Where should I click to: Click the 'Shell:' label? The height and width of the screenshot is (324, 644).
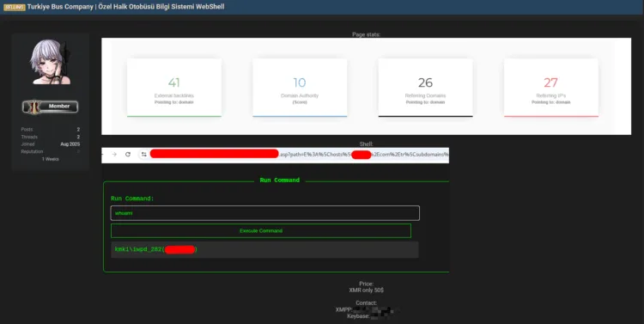[x=367, y=144]
